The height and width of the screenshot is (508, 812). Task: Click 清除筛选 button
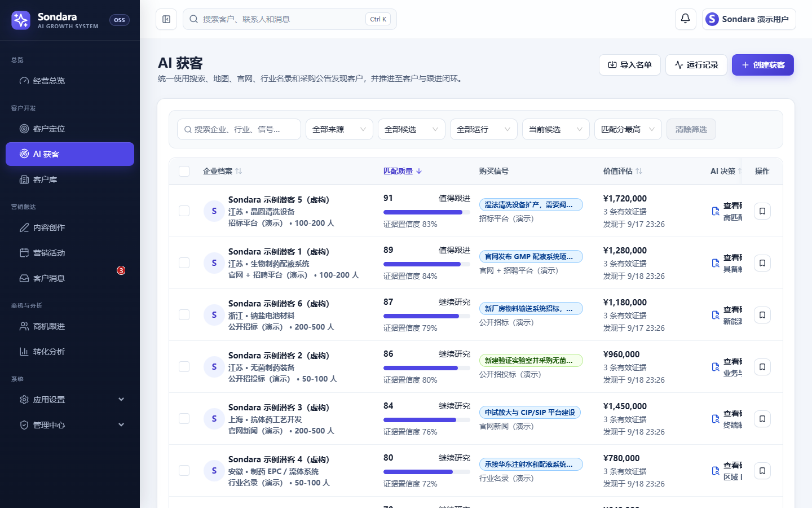click(x=691, y=129)
